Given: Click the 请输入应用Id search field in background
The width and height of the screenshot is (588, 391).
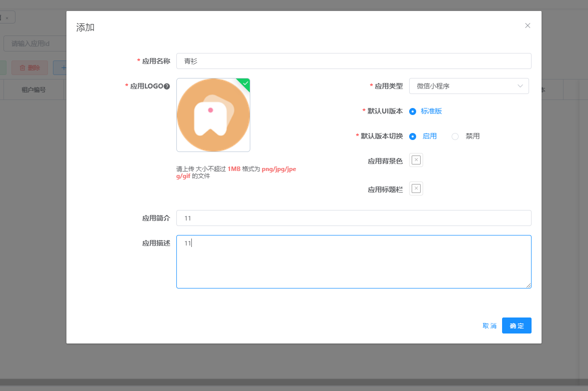Looking at the screenshot, I should (x=35, y=43).
